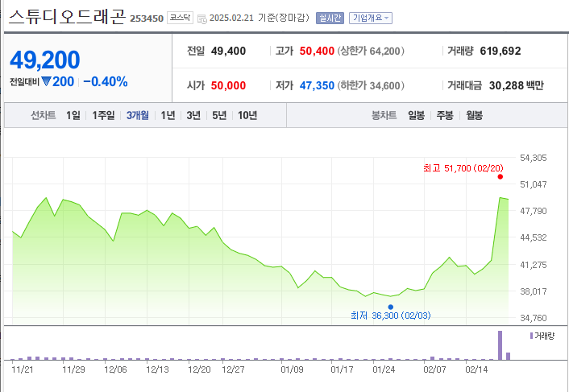Image resolution: width=569 pixels, height=392 pixels.
Task: Click the 최고 51,700 (02/20) label
Action: pos(463,168)
